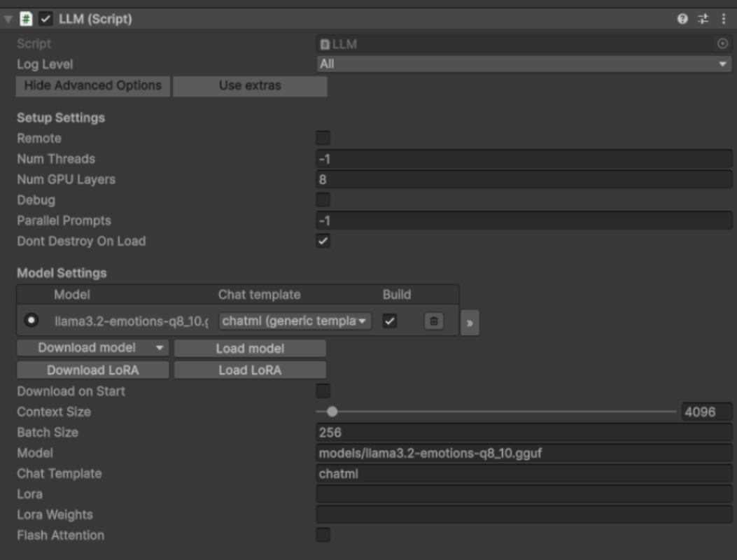Click the Hide Advanced Options button
The width and height of the screenshot is (737, 560).
[x=92, y=86]
